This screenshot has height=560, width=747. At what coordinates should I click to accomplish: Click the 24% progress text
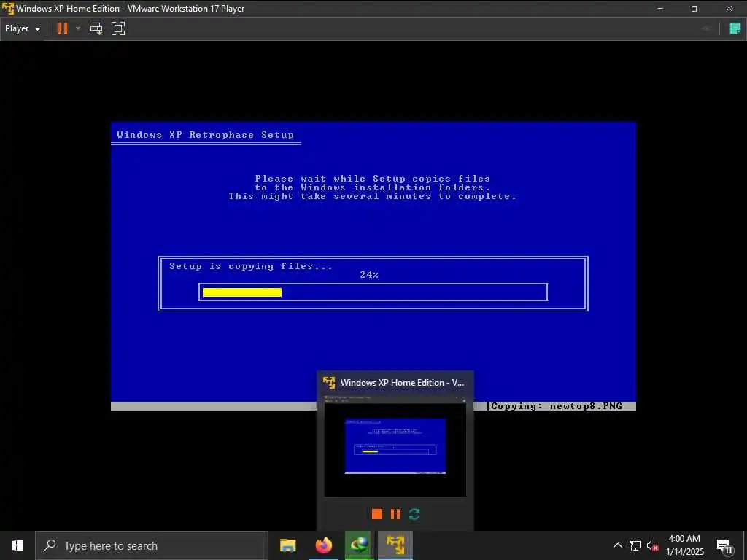pyautogui.click(x=369, y=275)
